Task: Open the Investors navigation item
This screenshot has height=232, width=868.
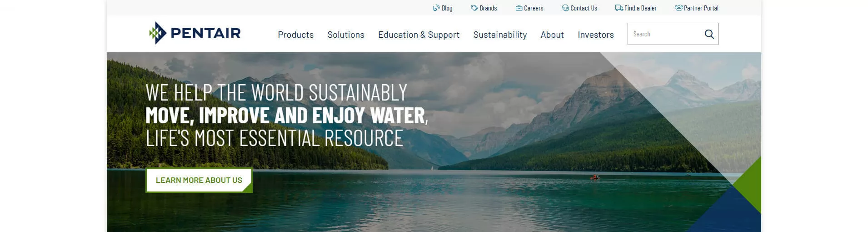Action: tap(596, 35)
